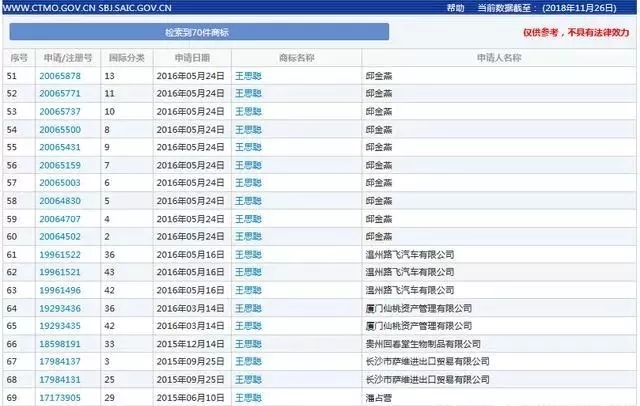Open registration number 20065003

coord(60,183)
